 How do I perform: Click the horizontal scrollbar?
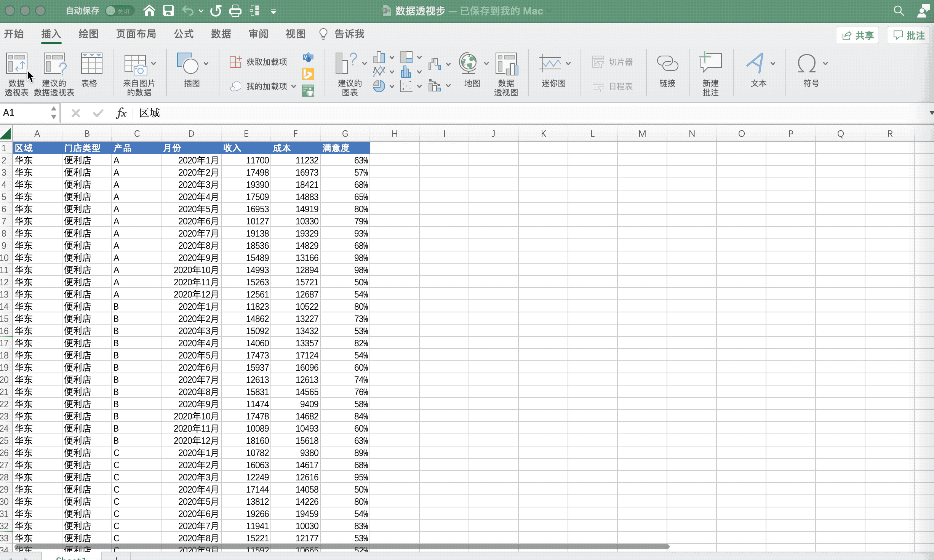click(x=342, y=547)
